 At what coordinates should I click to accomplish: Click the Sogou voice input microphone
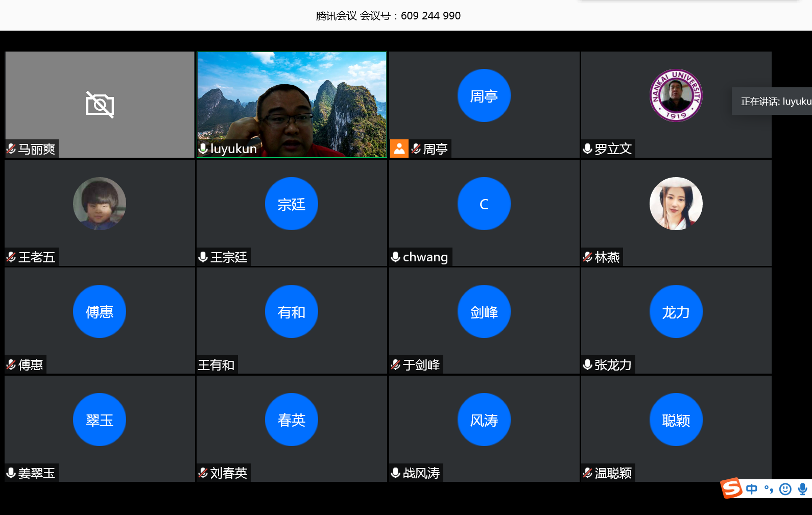pos(802,489)
